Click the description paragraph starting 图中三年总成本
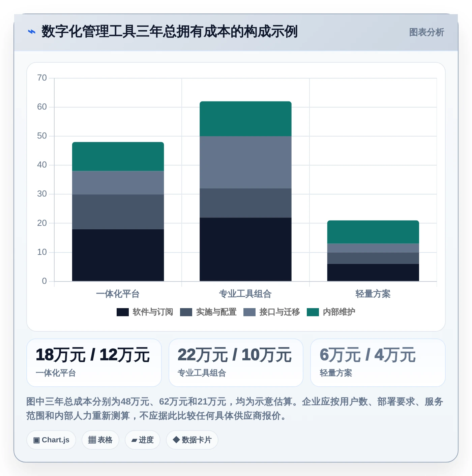Image resolution: width=472 pixels, height=476 pixels. [x=235, y=409]
